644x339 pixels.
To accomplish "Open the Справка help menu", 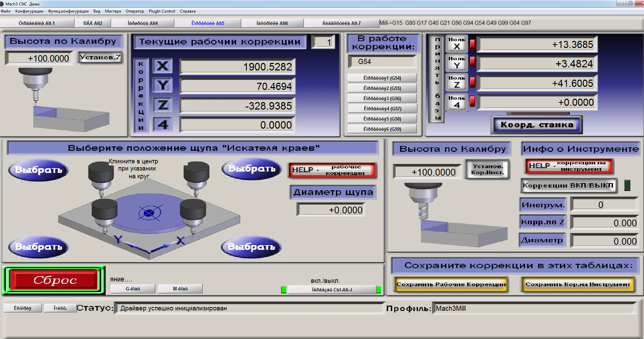I will (x=188, y=11).
